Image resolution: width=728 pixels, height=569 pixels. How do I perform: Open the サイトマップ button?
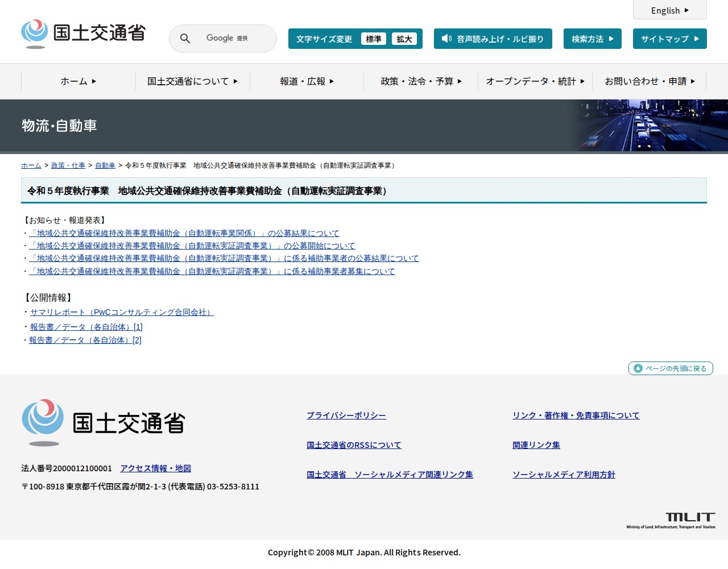(669, 39)
